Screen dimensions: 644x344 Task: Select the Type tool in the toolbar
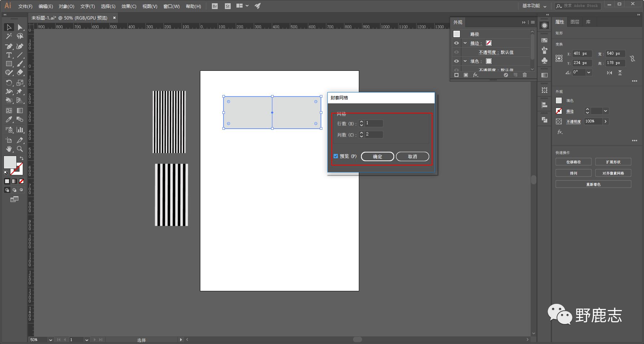(9, 55)
